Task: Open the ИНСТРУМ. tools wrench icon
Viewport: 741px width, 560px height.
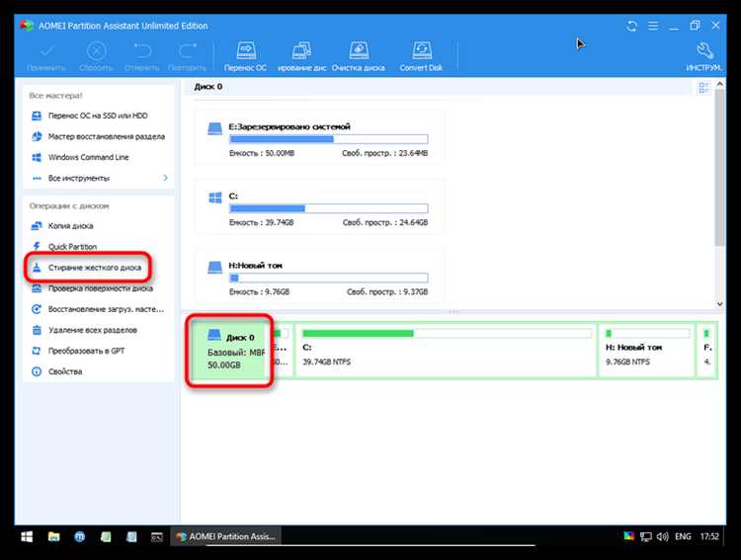Action: click(x=704, y=50)
